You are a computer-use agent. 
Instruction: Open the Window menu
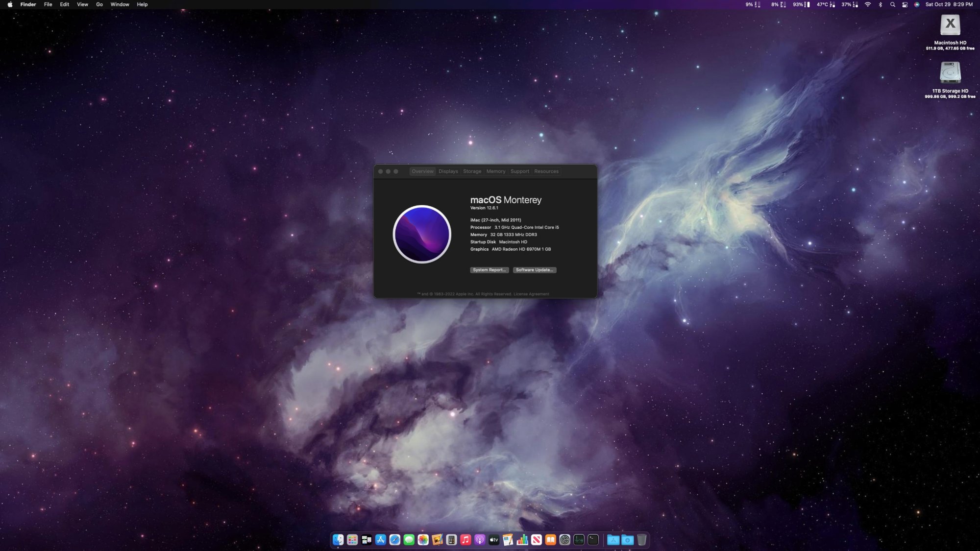point(120,4)
